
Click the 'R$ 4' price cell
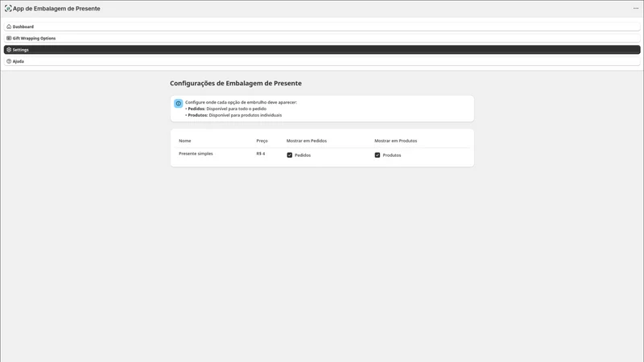pos(261,154)
